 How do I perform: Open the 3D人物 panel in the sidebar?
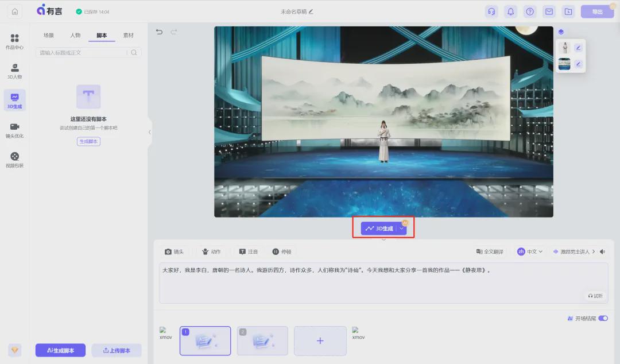click(15, 71)
